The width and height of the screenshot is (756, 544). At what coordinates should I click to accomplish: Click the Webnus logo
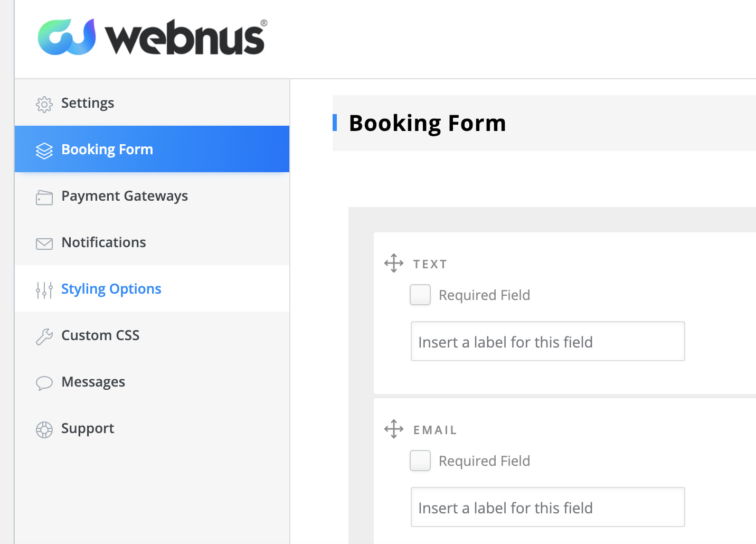coord(152,37)
